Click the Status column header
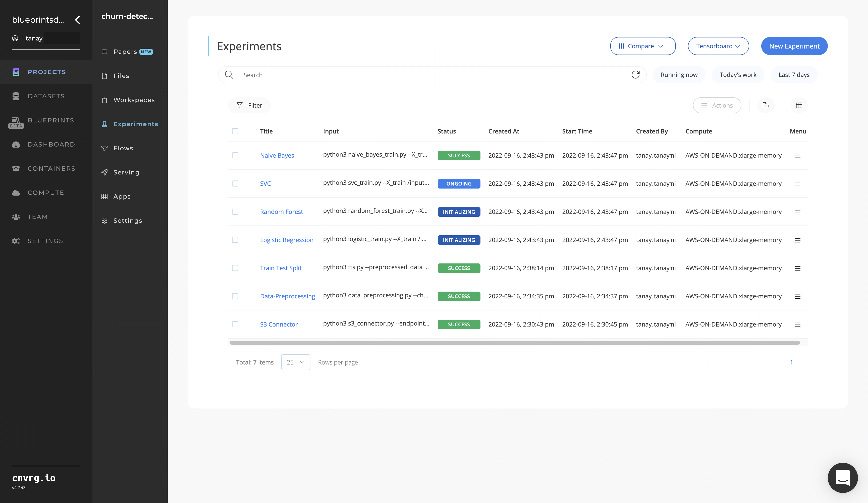 click(x=447, y=131)
